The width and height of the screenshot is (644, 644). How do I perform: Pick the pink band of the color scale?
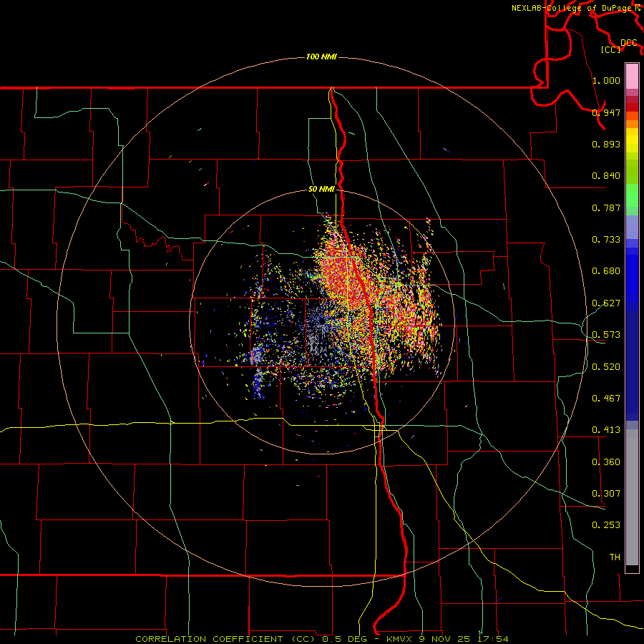click(x=632, y=77)
